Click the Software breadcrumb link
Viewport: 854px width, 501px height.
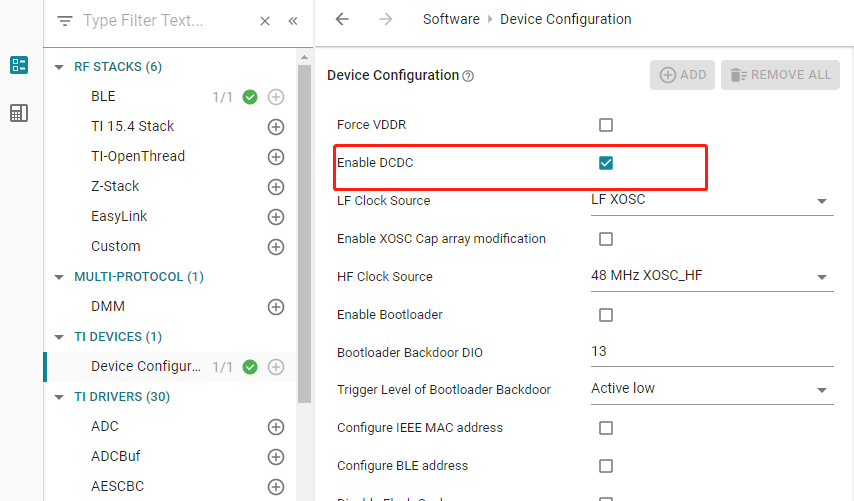coord(451,19)
